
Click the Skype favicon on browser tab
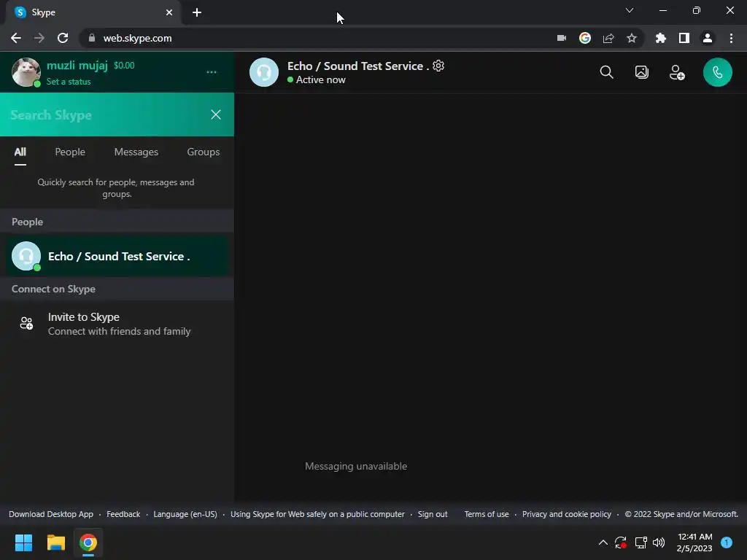[x=20, y=12]
